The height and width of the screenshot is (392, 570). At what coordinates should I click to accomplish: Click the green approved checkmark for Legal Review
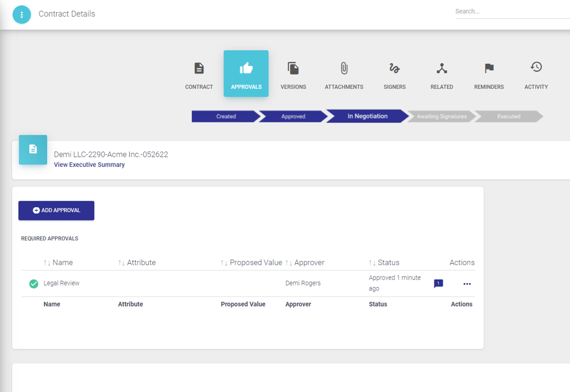pos(34,283)
